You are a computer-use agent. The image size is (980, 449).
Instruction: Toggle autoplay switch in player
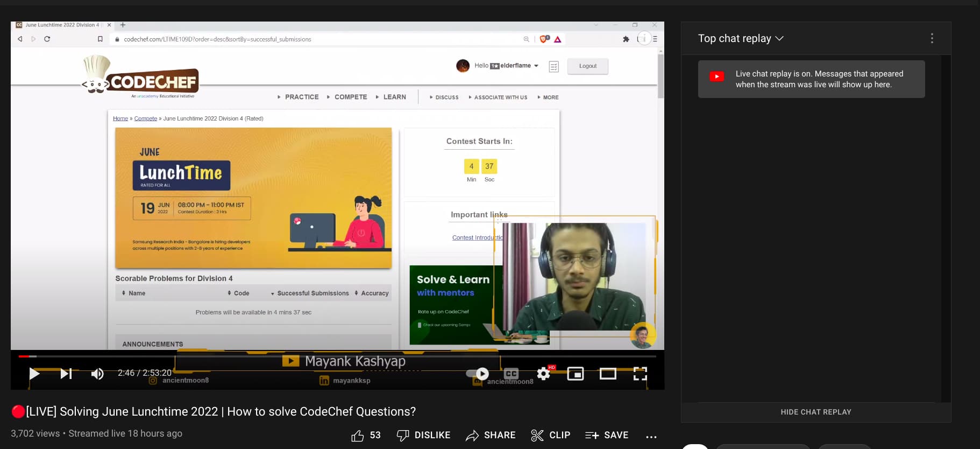pos(477,374)
